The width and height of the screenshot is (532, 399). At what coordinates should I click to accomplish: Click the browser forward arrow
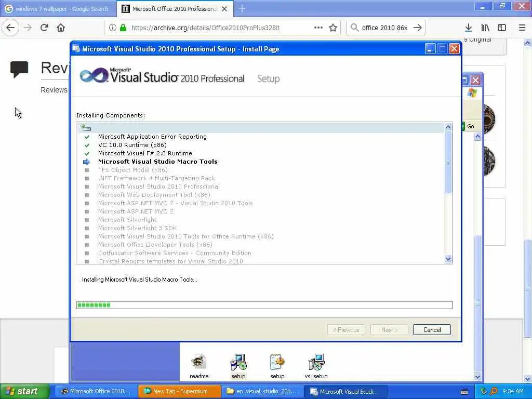[x=28, y=28]
